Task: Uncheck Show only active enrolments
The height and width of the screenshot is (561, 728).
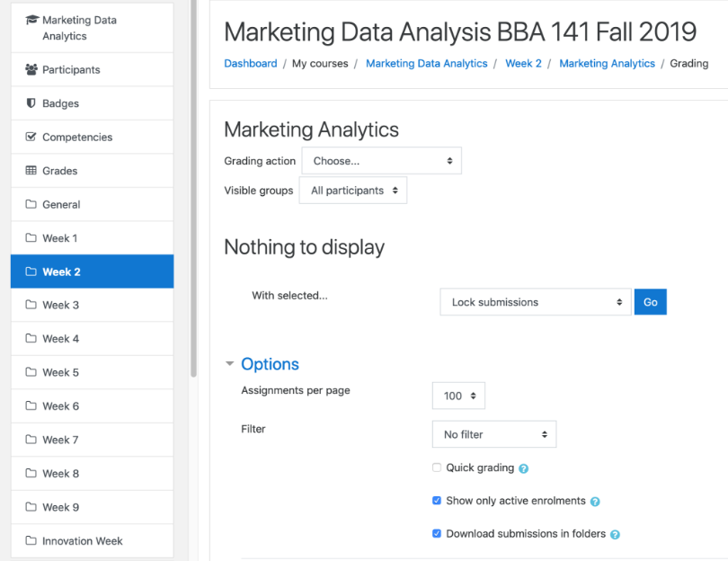Action: point(437,501)
